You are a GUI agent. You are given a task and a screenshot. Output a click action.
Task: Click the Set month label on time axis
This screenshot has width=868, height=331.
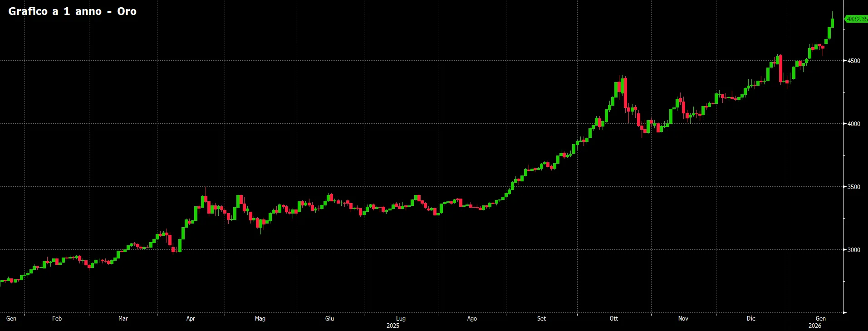[541, 318]
